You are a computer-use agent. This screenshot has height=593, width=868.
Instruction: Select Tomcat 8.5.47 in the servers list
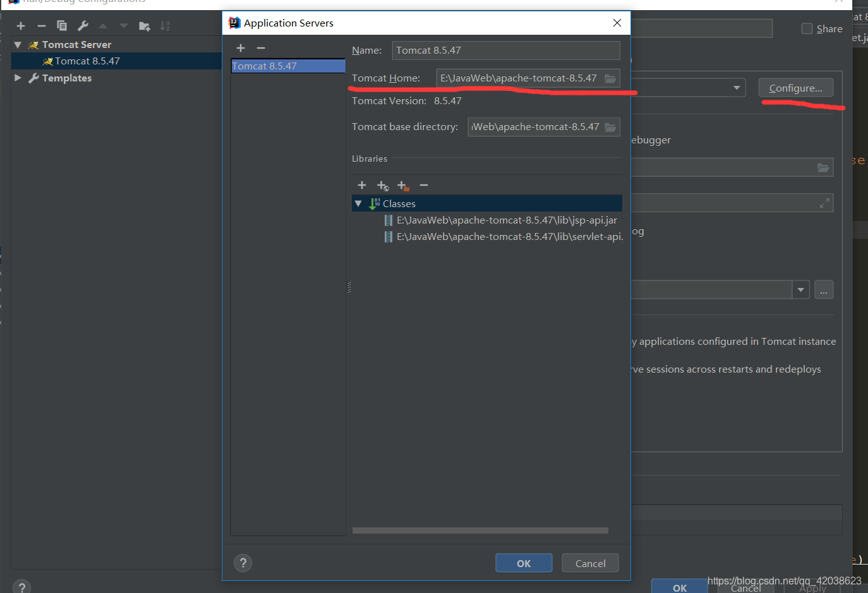coord(288,66)
